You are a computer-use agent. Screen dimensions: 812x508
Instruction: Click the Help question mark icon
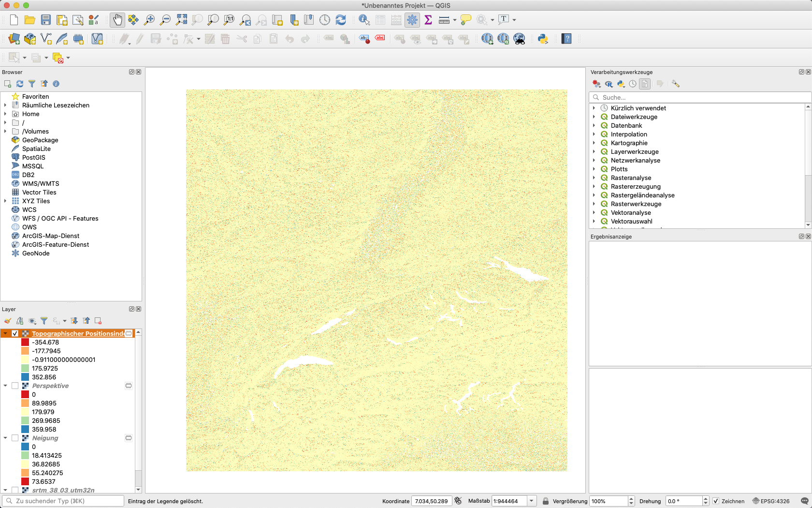[x=566, y=39]
